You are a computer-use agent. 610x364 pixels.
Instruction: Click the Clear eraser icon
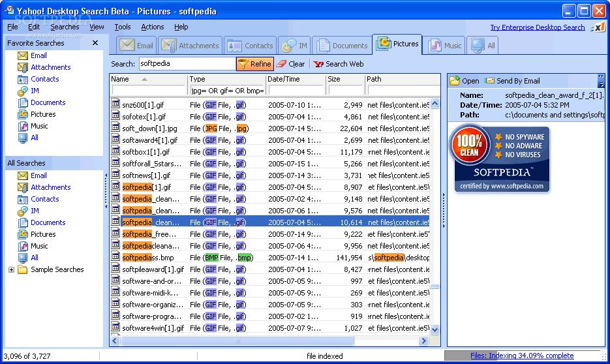(x=281, y=64)
